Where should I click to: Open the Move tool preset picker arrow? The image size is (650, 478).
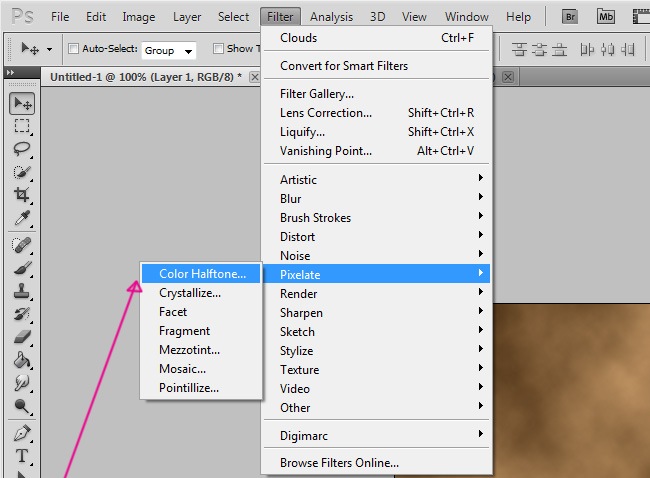click(49, 49)
